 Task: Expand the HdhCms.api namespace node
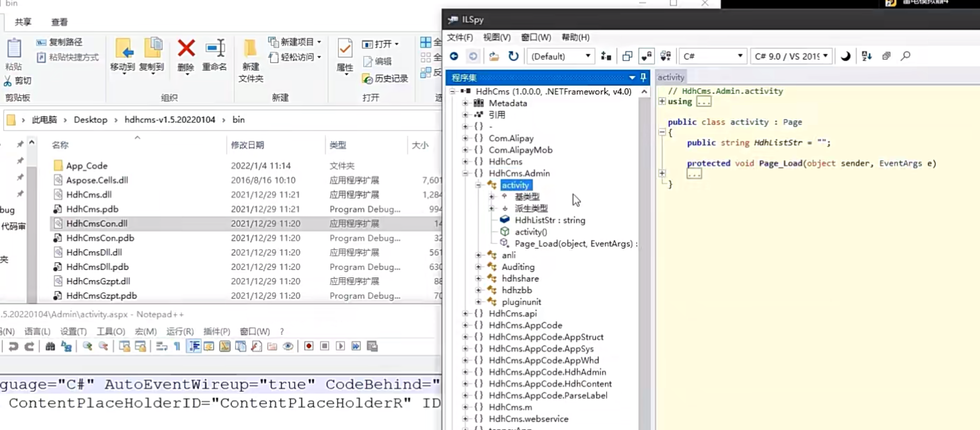tap(465, 314)
